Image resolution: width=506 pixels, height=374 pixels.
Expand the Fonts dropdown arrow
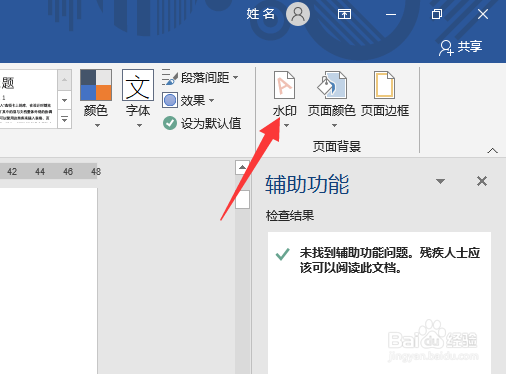pyautogui.click(x=139, y=126)
